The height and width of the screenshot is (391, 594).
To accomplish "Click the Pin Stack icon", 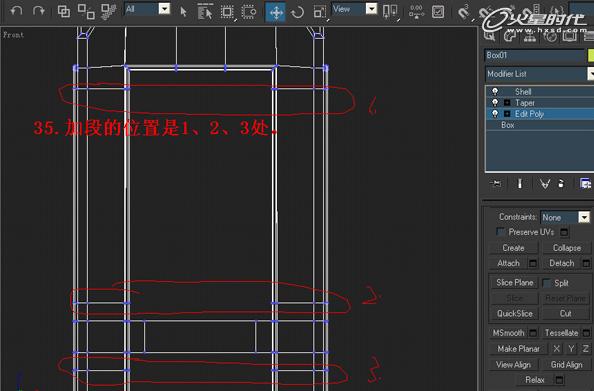I will pos(495,184).
